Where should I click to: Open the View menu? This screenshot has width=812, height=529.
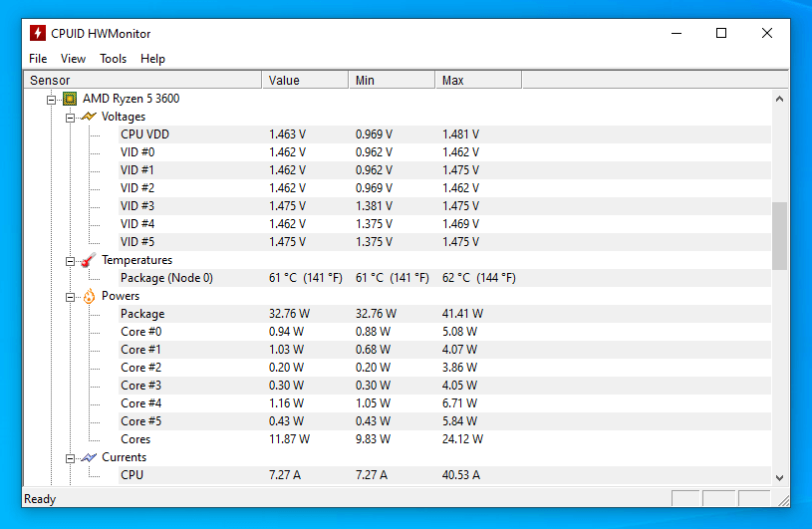pyautogui.click(x=73, y=59)
